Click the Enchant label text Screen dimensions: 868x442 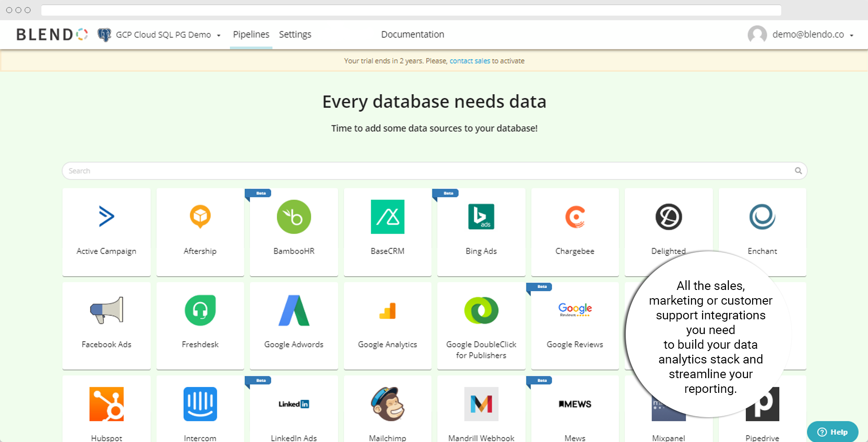(x=762, y=251)
